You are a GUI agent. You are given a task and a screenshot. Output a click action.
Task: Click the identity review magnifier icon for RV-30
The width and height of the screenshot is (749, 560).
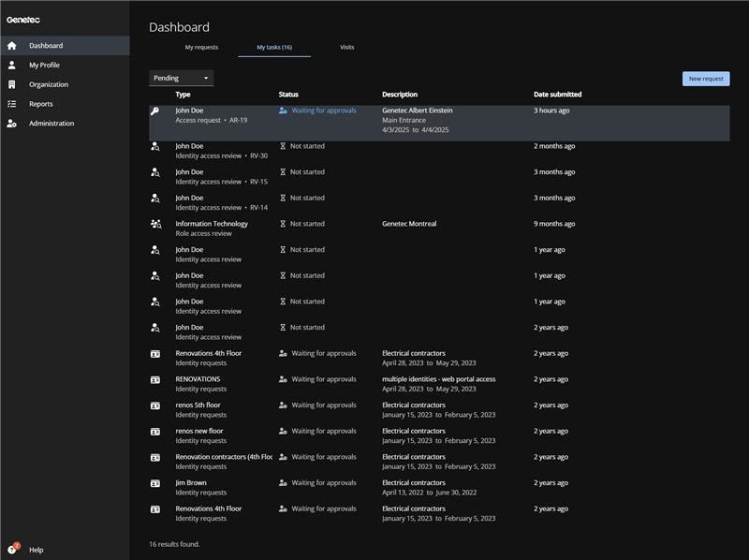[156, 145]
